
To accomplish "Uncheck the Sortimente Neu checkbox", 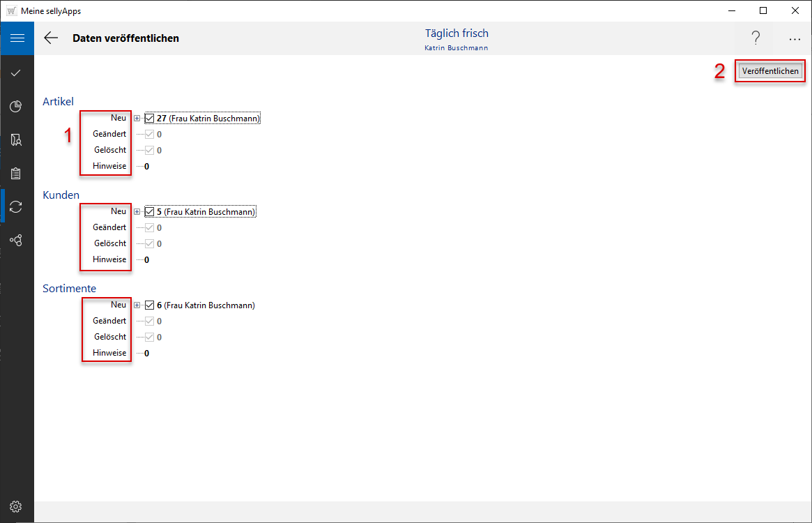I will coord(150,305).
